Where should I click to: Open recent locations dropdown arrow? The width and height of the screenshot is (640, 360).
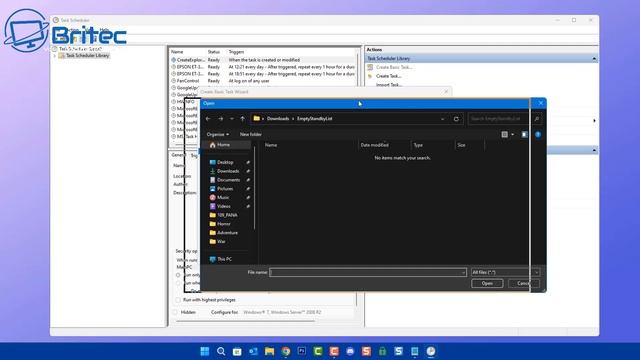(x=232, y=119)
